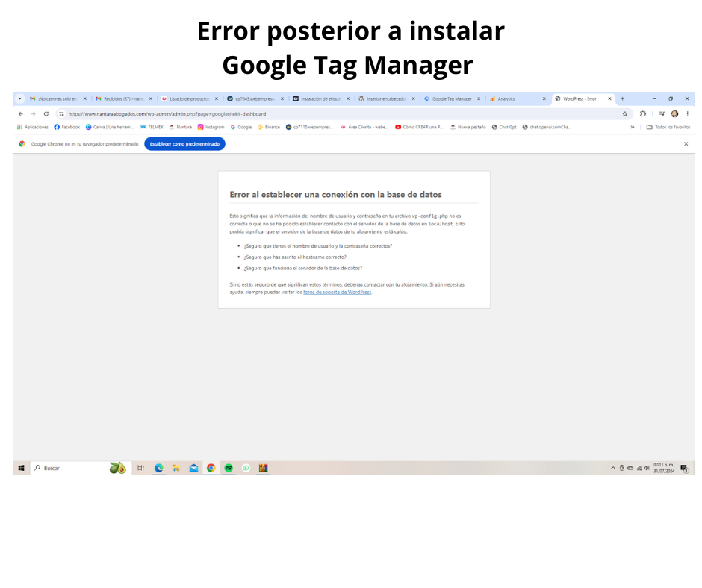Viewport: 702px width, 588px height.
Task: Switch to the Instalación de etiquetas tab
Action: point(321,99)
